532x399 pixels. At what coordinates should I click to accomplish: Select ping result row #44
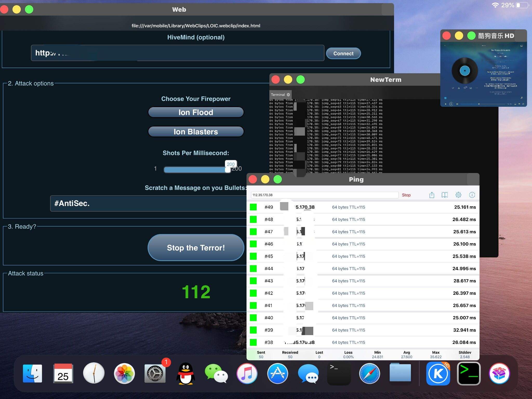[363, 268]
